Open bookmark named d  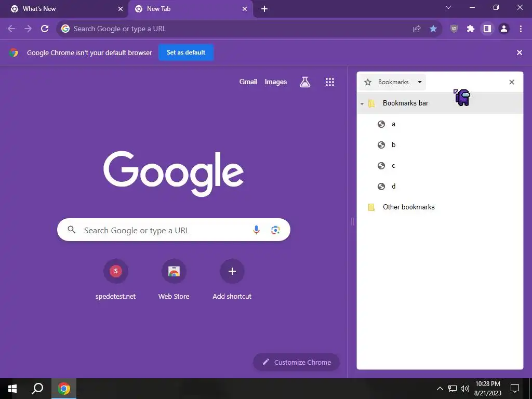pos(440,187)
